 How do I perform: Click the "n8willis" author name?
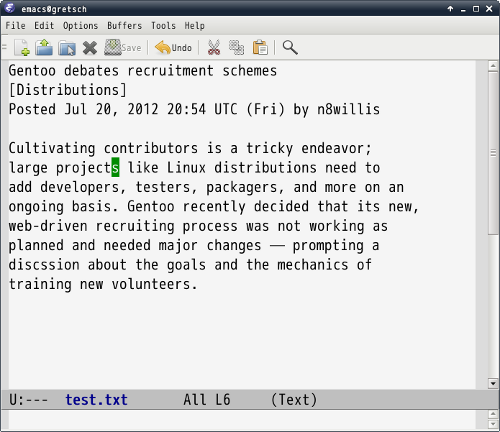coord(348,109)
